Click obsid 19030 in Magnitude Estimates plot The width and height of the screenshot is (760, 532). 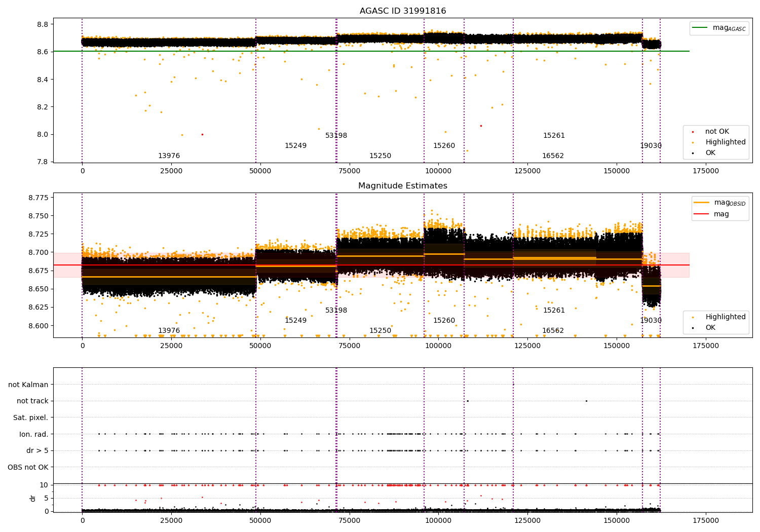[x=651, y=321]
